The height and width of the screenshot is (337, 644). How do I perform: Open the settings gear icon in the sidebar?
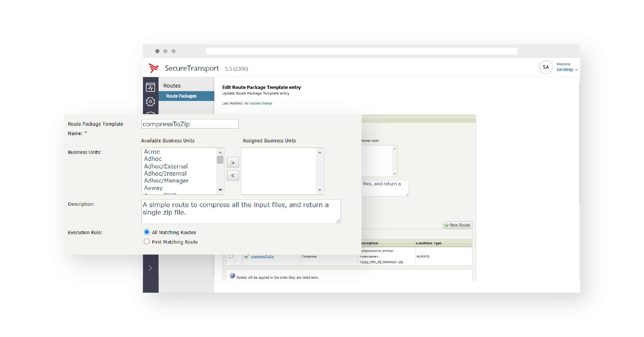coord(150,102)
